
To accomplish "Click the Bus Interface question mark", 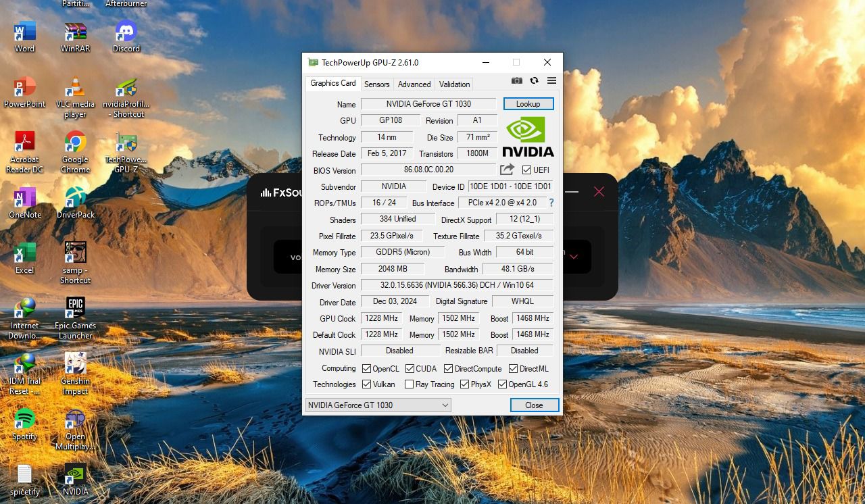I will [551, 203].
